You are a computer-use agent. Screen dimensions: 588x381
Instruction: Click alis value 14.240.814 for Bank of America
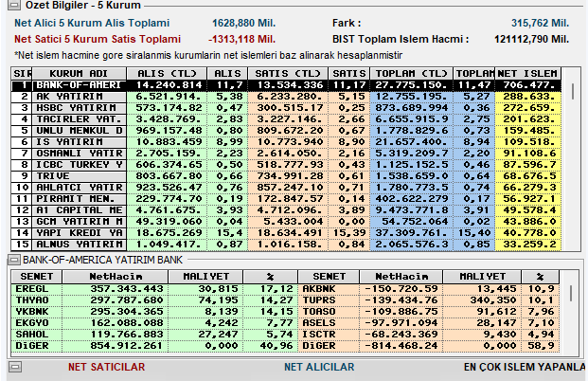(167, 85)
